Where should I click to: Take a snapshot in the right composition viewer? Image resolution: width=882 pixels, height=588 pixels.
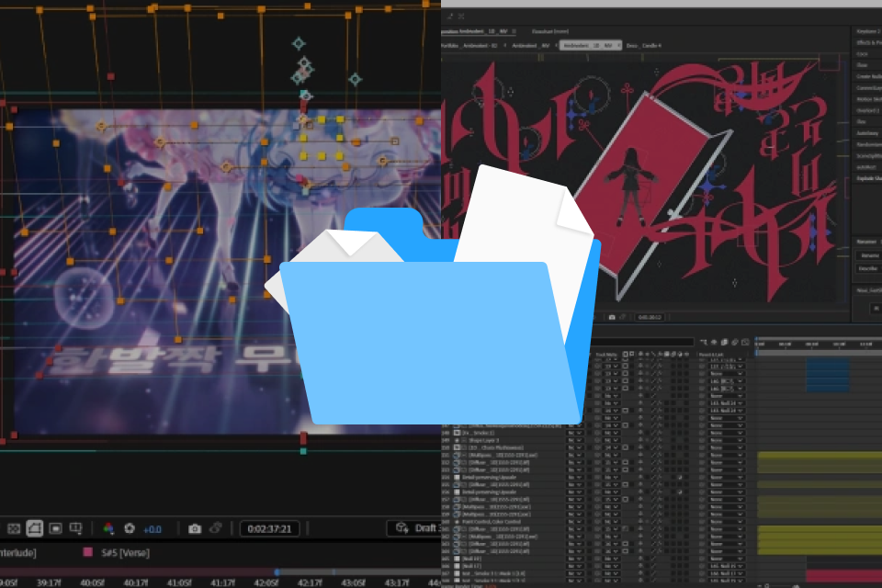tap(612, 317)
